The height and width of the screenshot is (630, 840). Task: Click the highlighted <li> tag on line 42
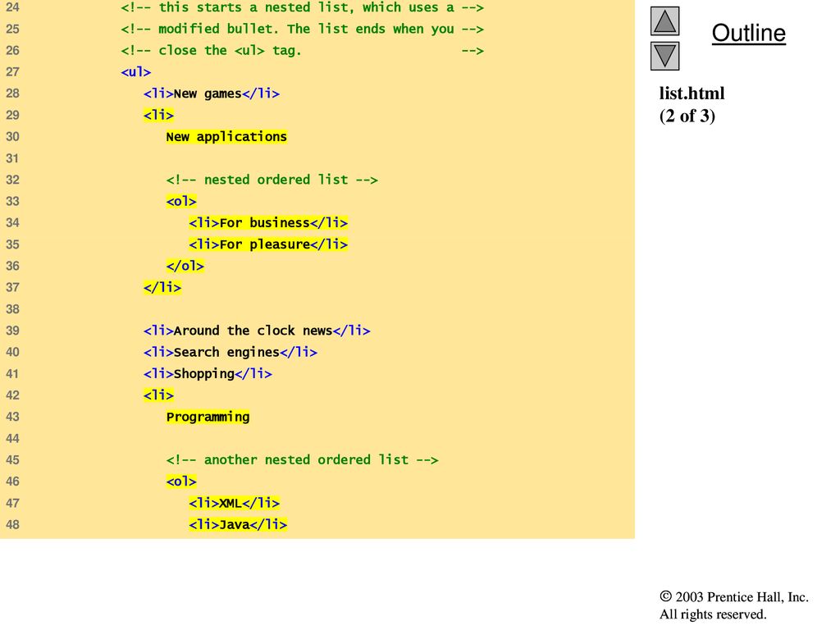(x=158, y=395)
